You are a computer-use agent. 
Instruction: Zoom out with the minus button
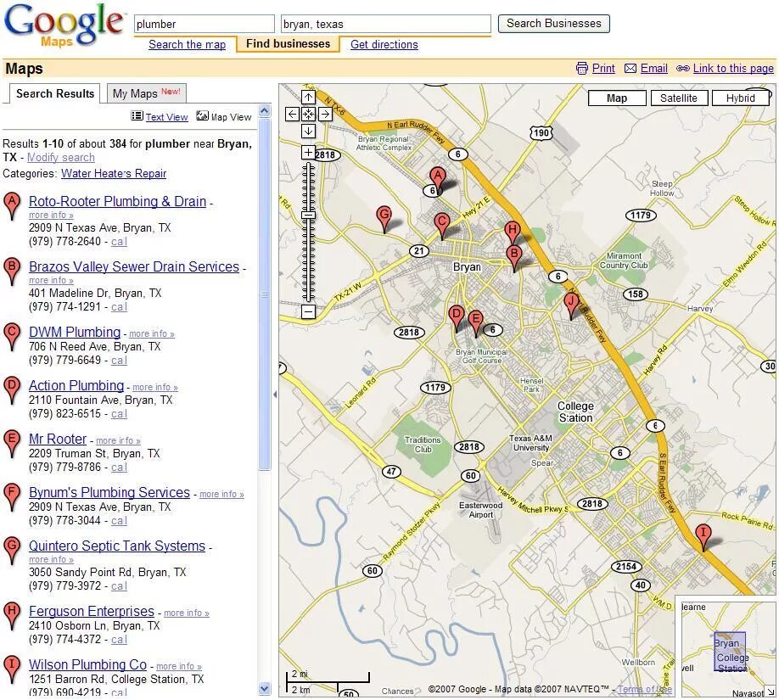tap(309, 312)
